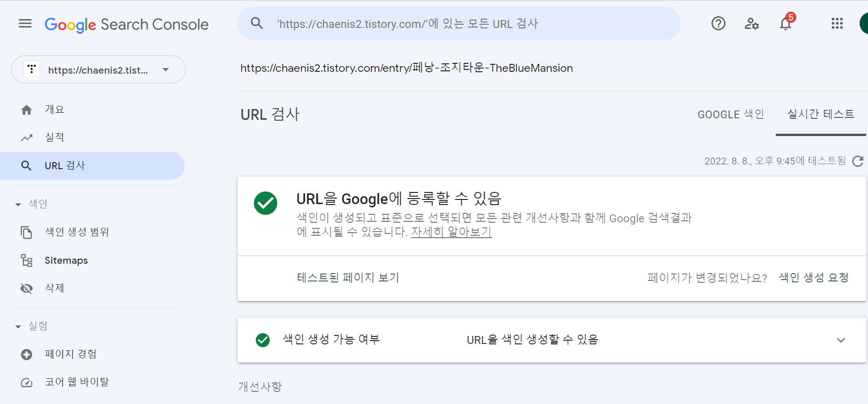Click the sitemap tree icon
The width and height of the screenshot is (868, 404).
[x=27, y=260]
